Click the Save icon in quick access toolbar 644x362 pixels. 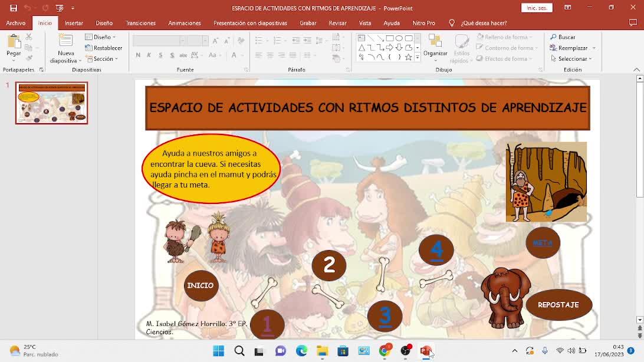[x=14, y=8]
